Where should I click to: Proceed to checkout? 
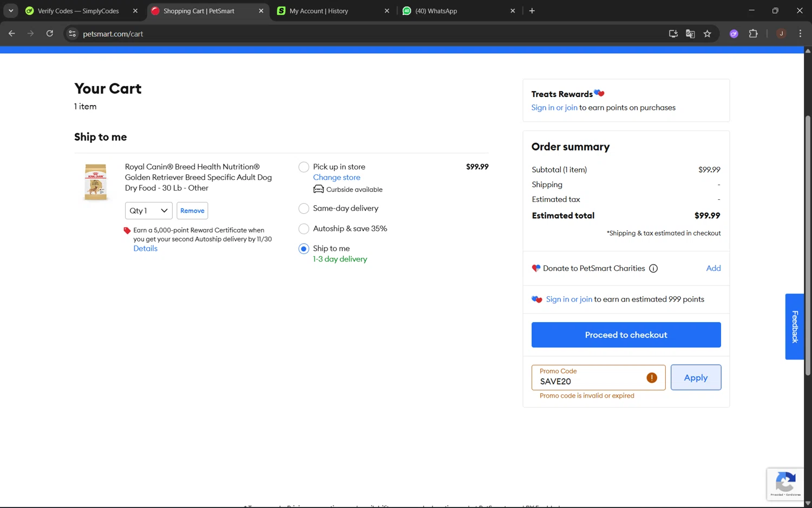pyautogui.click(x=626, y=335)
